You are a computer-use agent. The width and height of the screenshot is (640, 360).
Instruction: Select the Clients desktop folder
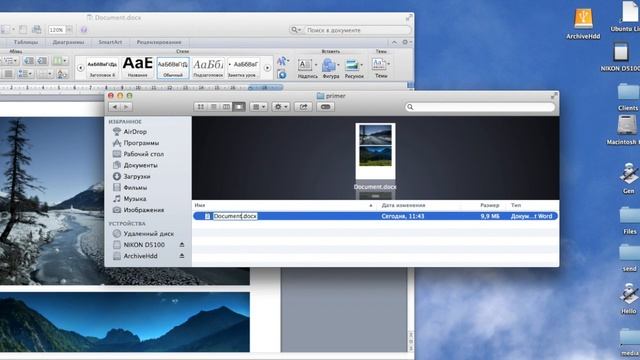point(628,97)
